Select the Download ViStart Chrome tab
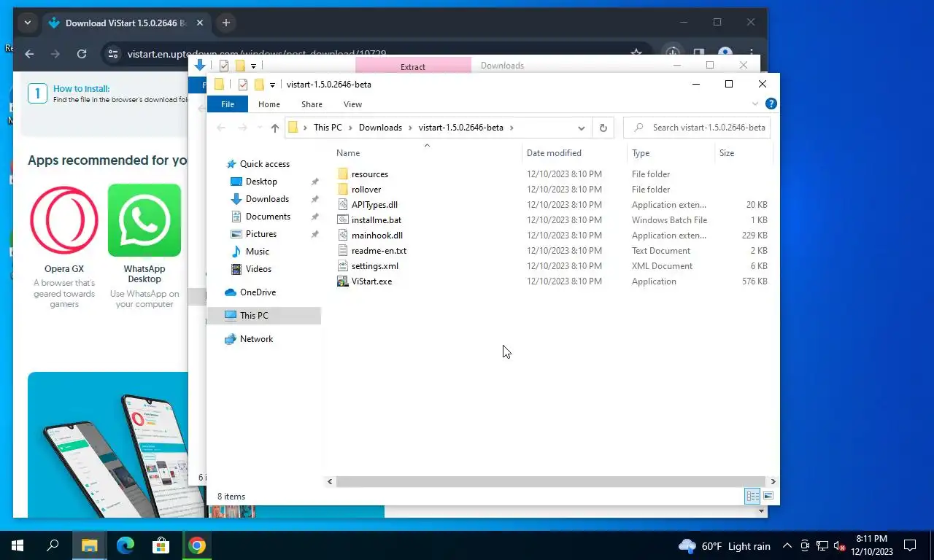 pos(126,23)
